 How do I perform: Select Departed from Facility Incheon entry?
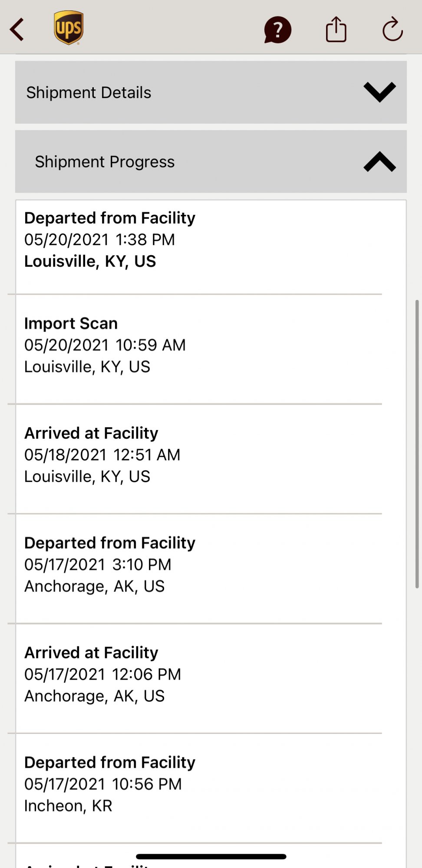[199, 789]
